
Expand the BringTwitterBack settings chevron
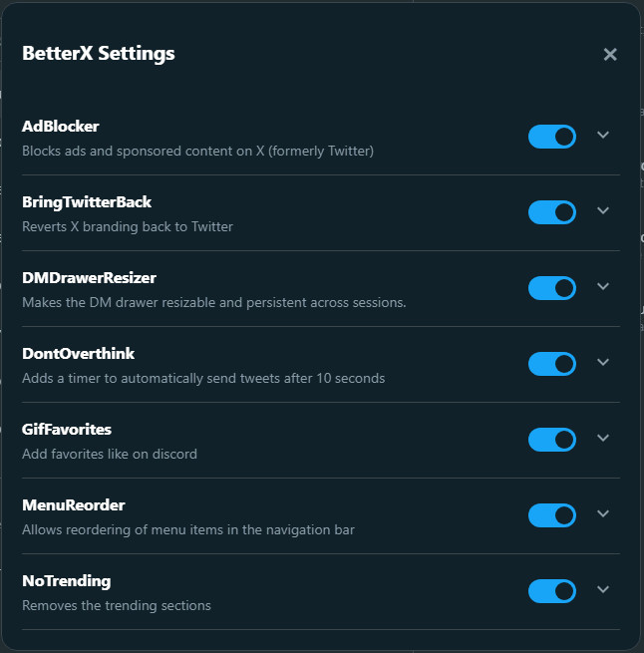[602, 210]
